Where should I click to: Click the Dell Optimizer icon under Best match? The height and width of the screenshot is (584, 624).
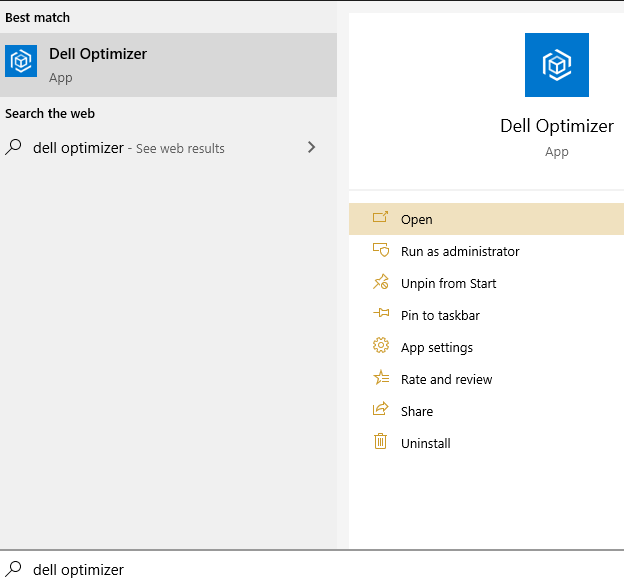[21, 64]
